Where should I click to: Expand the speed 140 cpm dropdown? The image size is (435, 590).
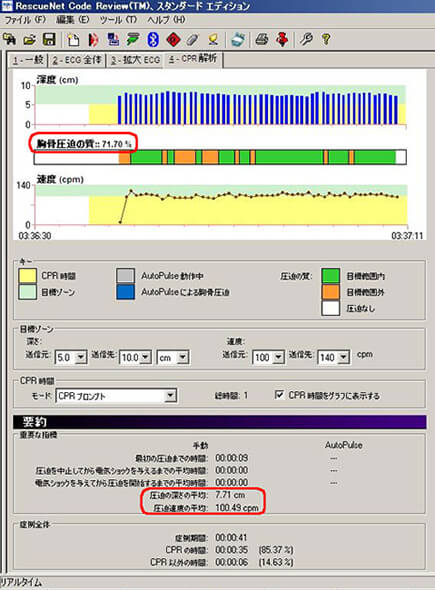[343, 357]
